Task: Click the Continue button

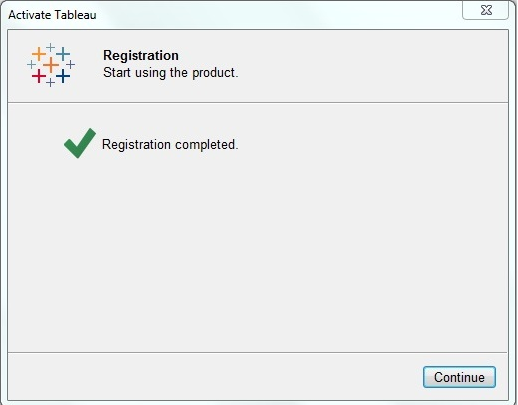Action: tap(459, 377)
